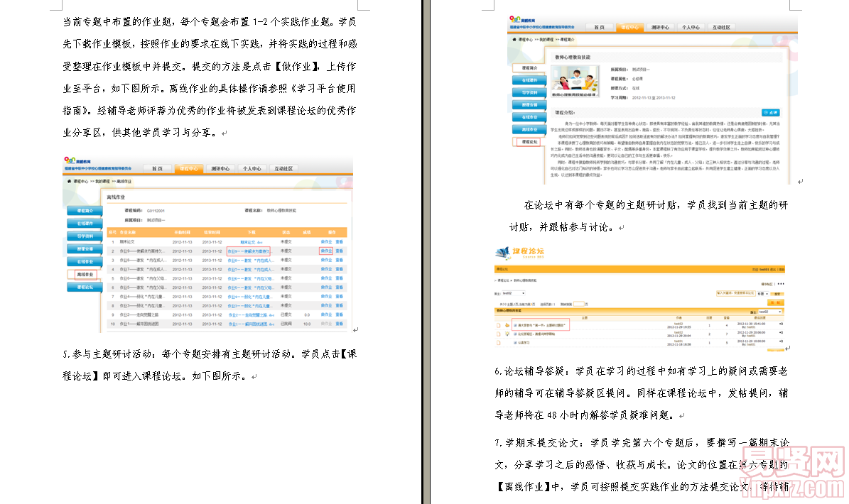Click the forum page-jump input box
The image size is (849, 504).
coord(579,304)
